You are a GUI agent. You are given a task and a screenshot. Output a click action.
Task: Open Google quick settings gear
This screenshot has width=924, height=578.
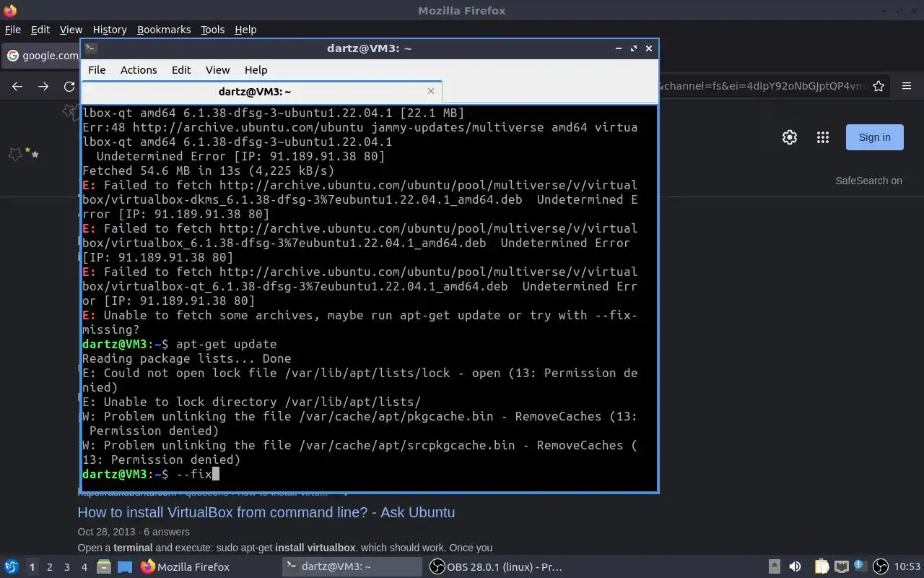coord(790,137)
